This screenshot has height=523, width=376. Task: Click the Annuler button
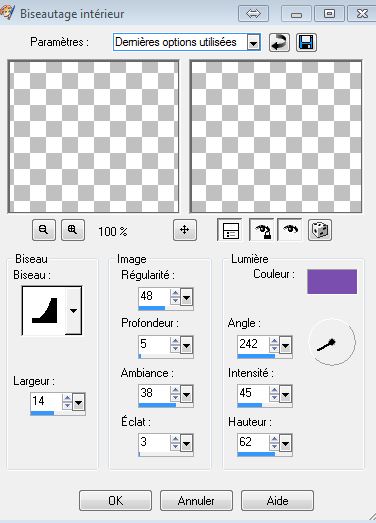click(x=196, y=501)
